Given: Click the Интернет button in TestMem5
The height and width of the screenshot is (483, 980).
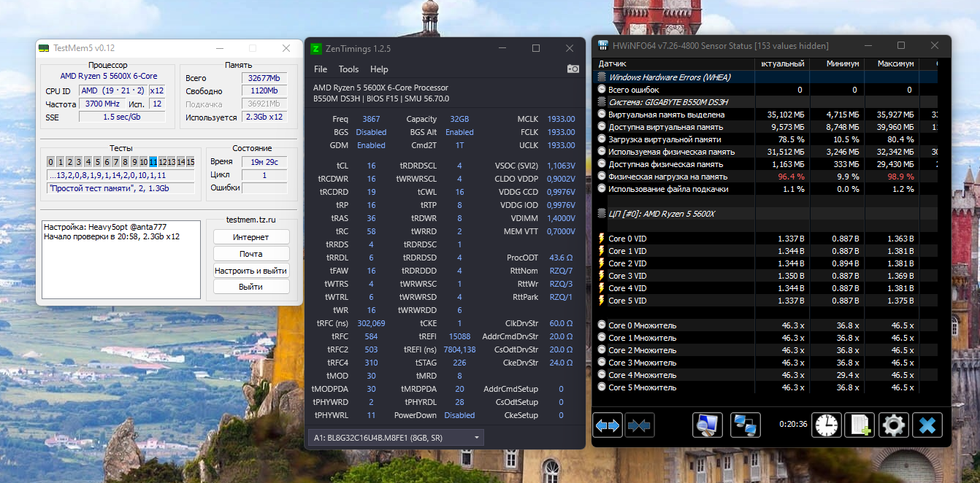Looking at the screenshot, I should [x=251, y=237].
